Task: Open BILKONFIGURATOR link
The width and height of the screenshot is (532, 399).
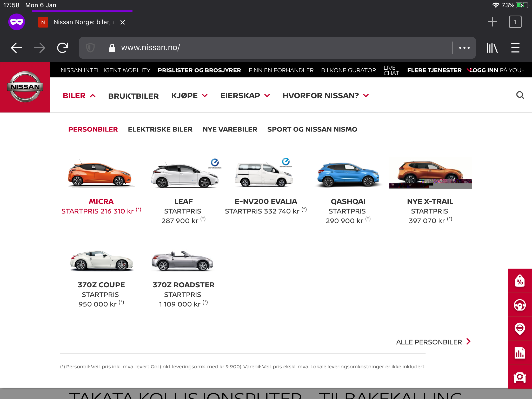Action: (x=348, y=70)
